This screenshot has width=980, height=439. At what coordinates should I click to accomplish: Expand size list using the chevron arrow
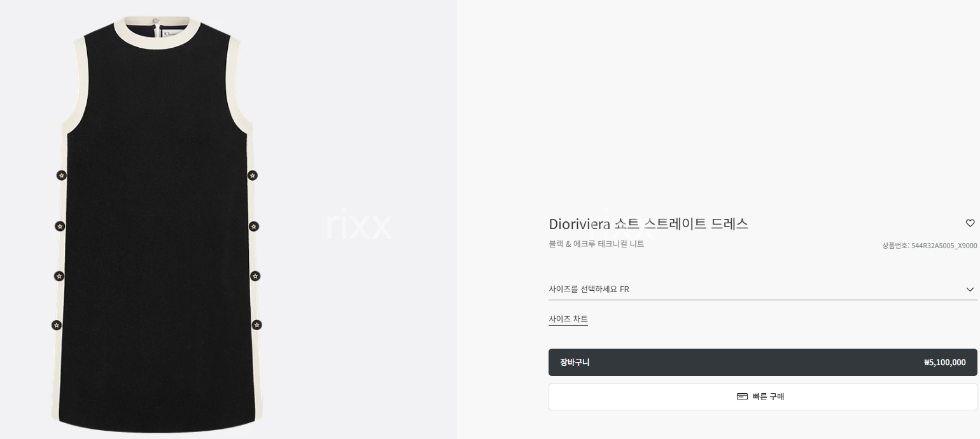click(x=970, y=289)
